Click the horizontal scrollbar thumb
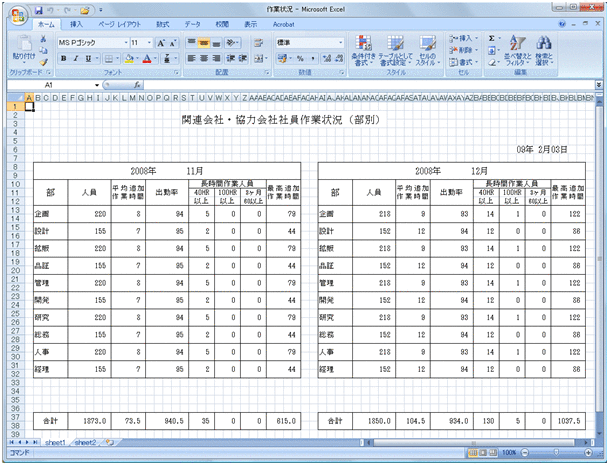Image resolution: width=611 pixels, height=467 pixels. point(473,443)
